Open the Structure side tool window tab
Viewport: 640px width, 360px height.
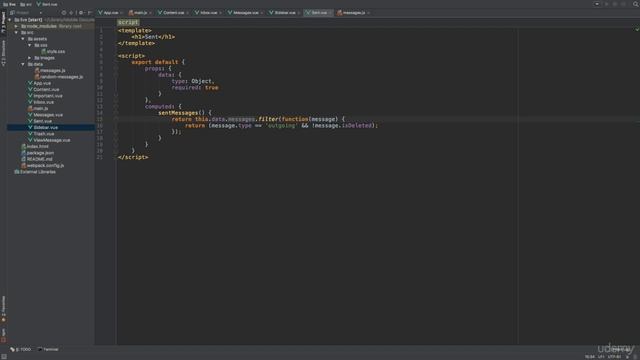pyautogui.click(x=3, y=53)
